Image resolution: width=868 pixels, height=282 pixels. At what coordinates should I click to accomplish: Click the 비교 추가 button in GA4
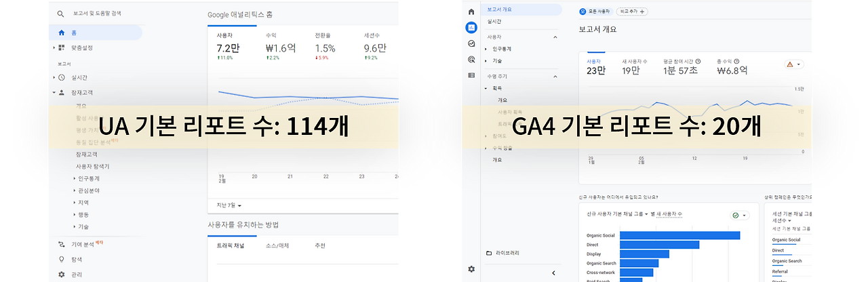click(x=631, y=12)
